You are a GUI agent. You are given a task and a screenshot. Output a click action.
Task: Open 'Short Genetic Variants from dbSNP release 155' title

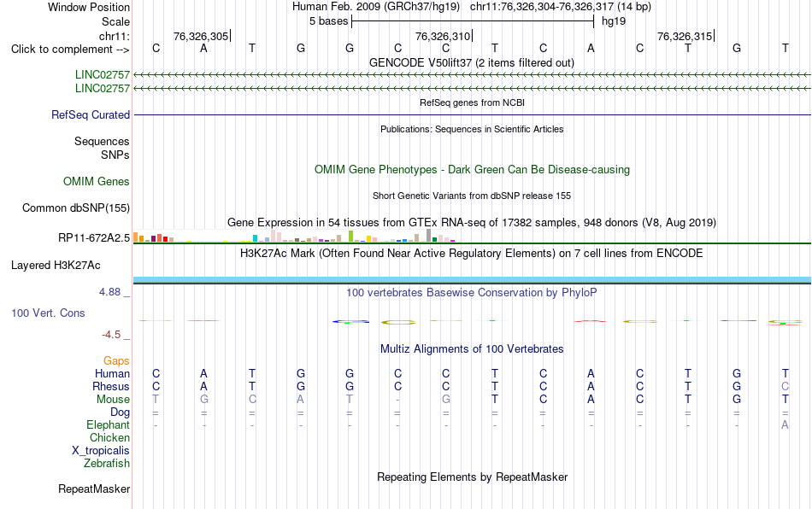472,196
